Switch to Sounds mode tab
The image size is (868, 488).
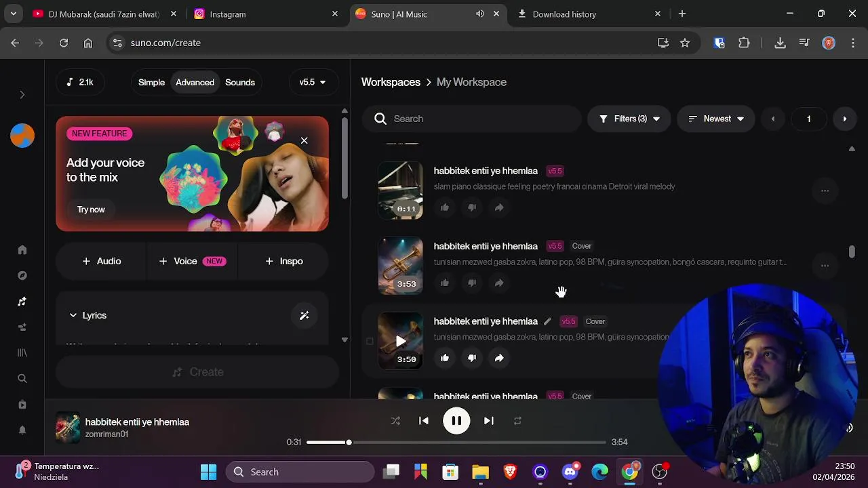(240, 82)
